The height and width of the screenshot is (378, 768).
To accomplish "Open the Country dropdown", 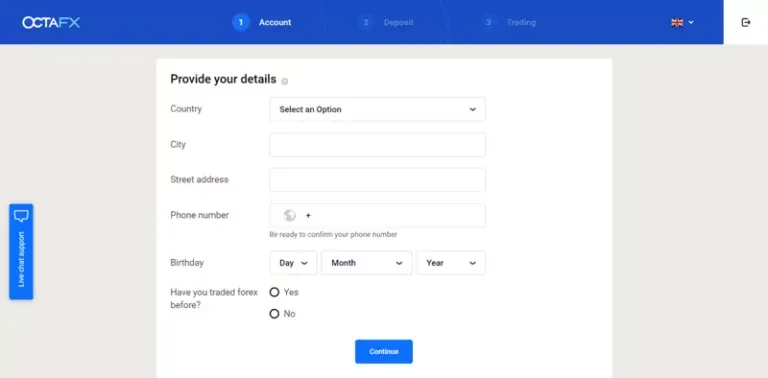I will pos(378,109).
